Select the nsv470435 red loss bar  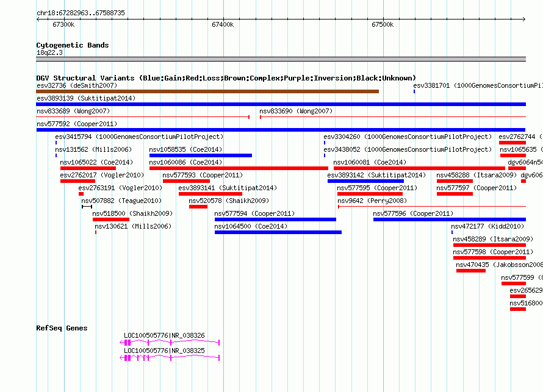click(471, 271)
